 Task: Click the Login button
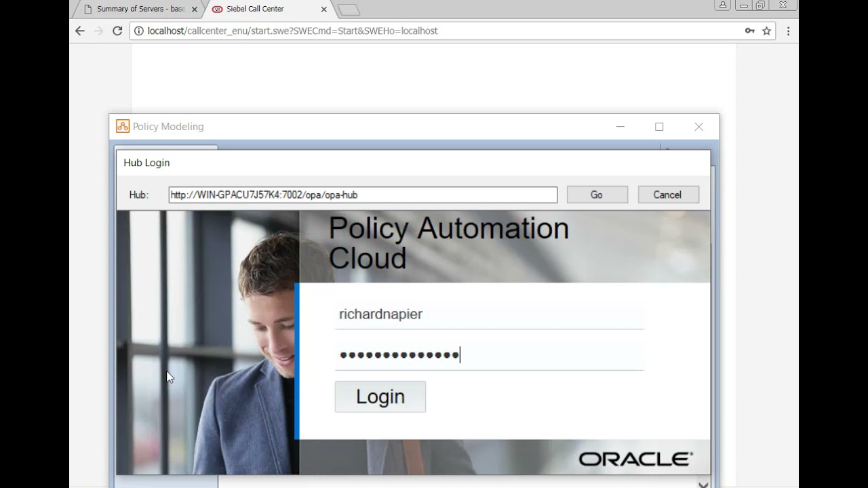click(380, 396)
